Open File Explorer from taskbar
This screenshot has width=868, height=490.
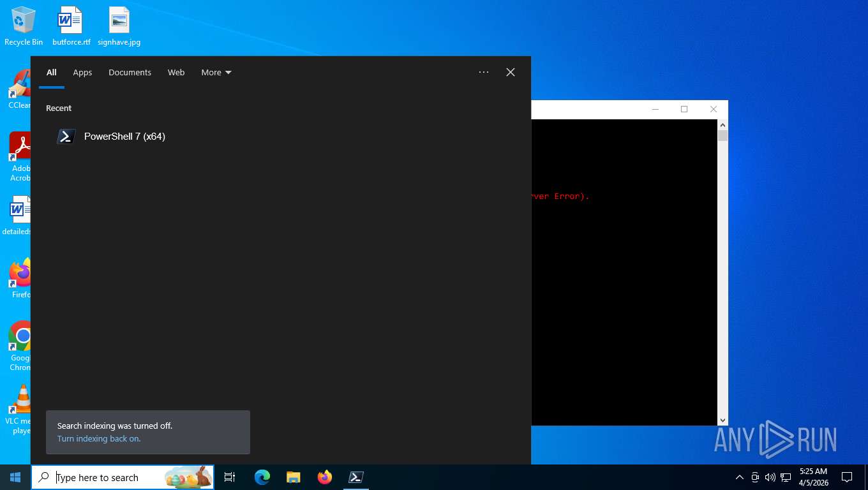coord(294,477)
